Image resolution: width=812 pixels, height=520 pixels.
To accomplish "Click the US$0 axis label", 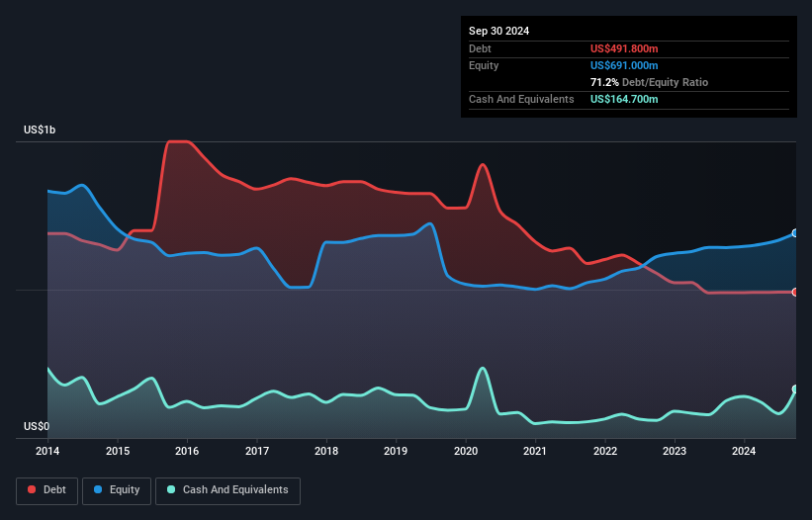I will point(37,426).
